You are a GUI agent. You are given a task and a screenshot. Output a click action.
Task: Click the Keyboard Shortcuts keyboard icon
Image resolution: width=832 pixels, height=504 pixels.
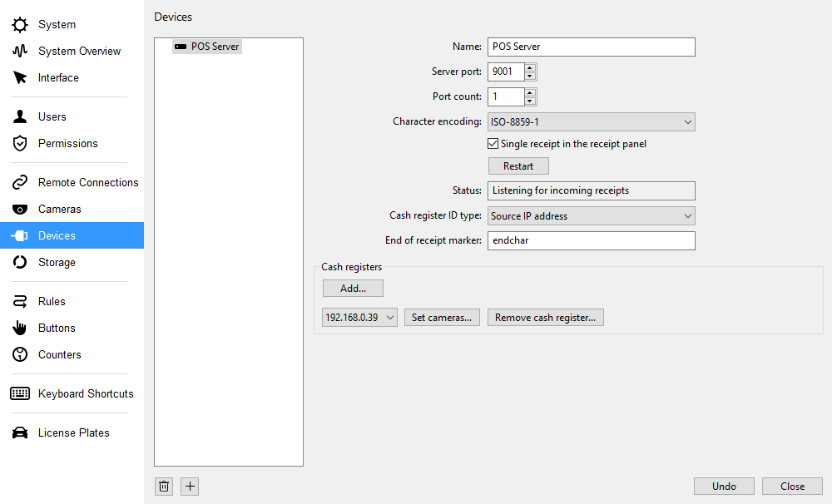click(x=20, y=393)
